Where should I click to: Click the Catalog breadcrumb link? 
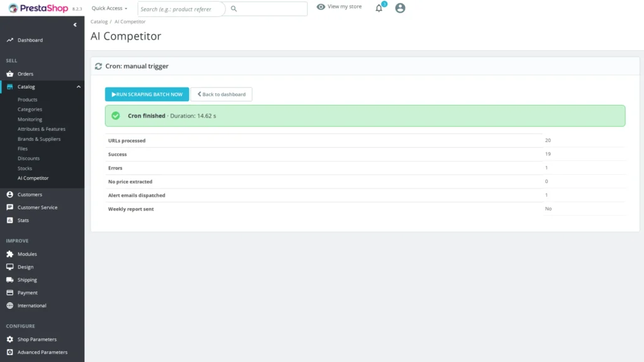99,22
